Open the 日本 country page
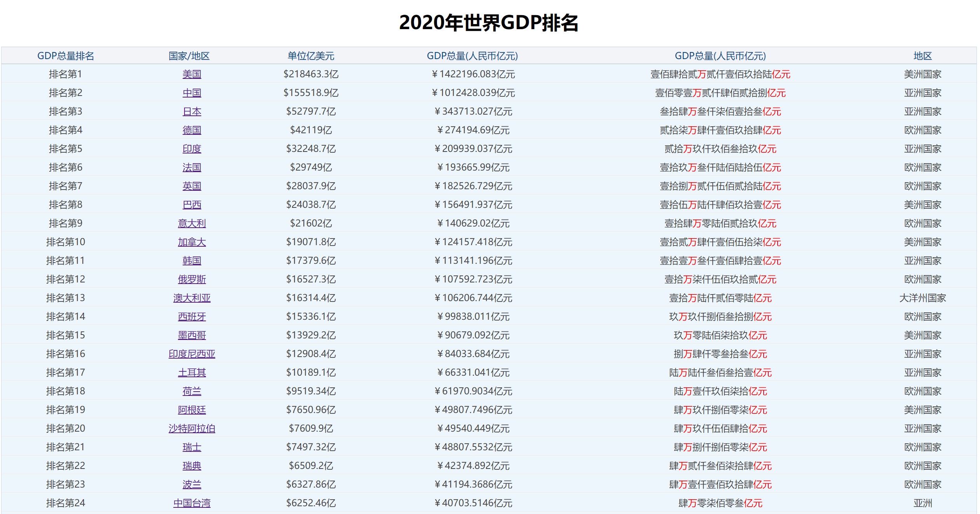 [x=192, y=112]
